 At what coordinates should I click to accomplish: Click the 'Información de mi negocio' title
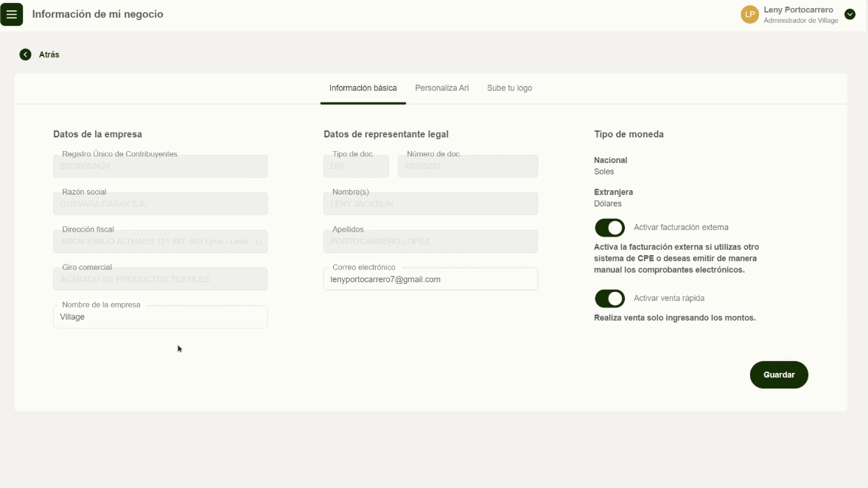click(97, 15)
